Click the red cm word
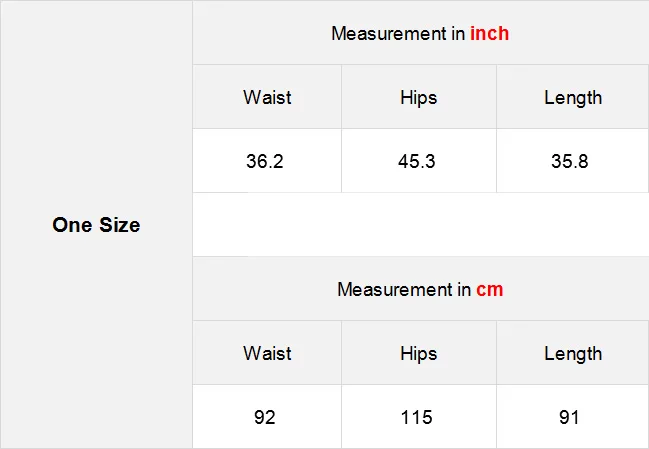 490,289
